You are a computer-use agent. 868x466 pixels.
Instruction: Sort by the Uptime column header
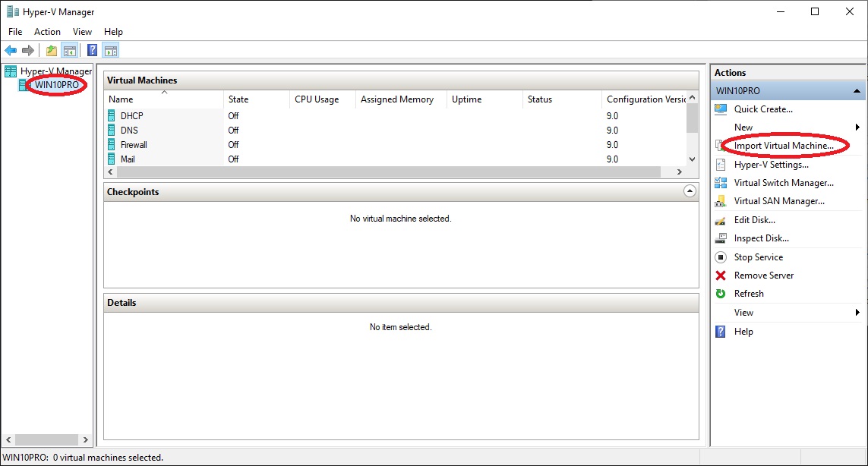click(x=485, y=99)
